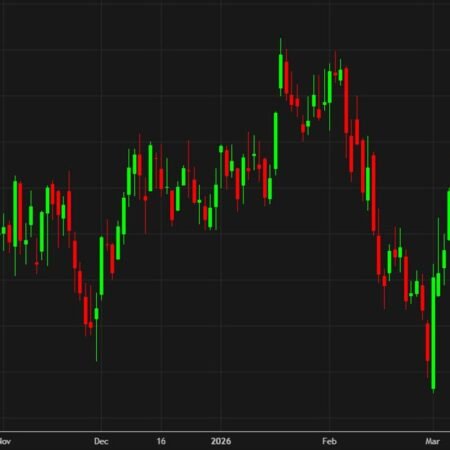Screen dimensions: 450x450
Task: Click the tallest green candle at the chart peak
Action: (x=281, y=71)
